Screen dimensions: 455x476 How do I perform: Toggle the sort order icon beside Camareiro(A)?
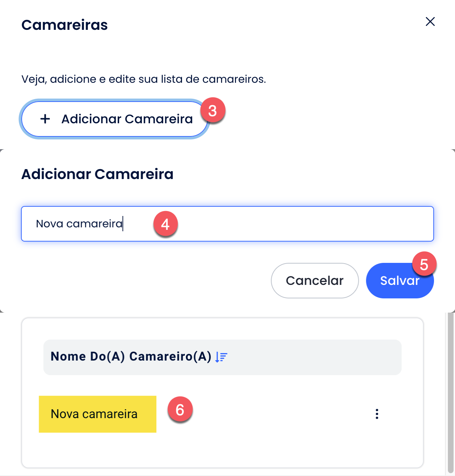tap(221, 357)
